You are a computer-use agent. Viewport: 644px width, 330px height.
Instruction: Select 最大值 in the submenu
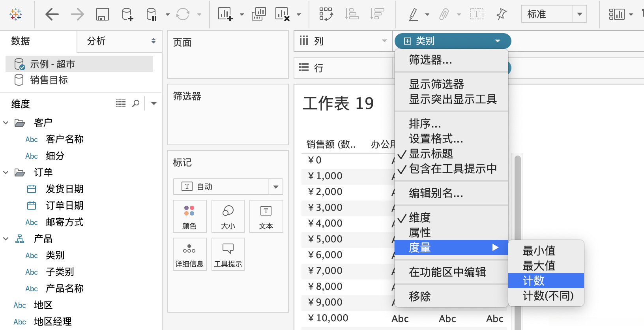click(x=546, y=266)
